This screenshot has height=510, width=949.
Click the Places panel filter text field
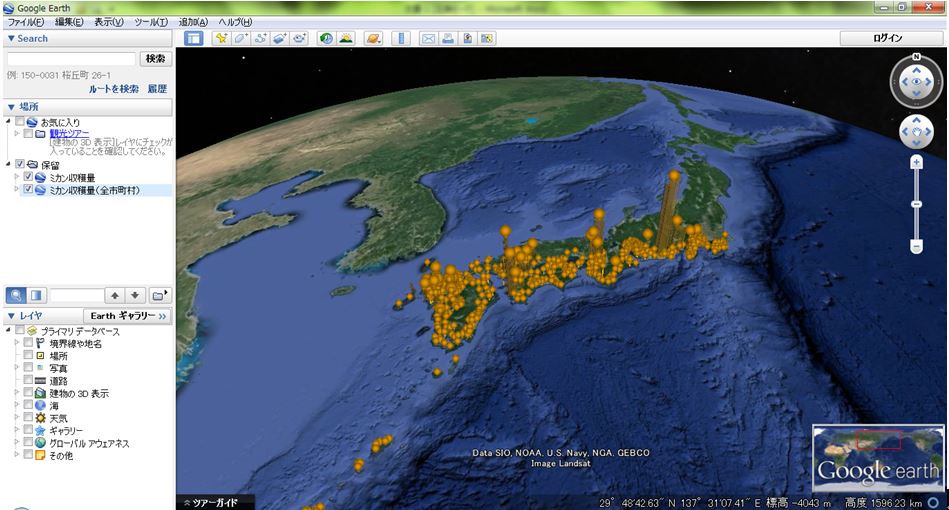point(77,295)
